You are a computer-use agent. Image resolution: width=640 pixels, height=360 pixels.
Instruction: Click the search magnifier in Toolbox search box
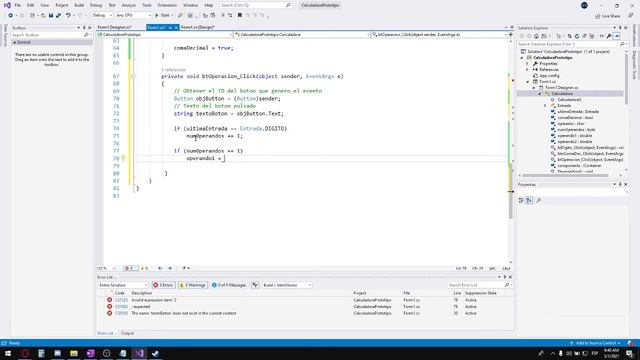pyautogui.click(x=86, y=35)
